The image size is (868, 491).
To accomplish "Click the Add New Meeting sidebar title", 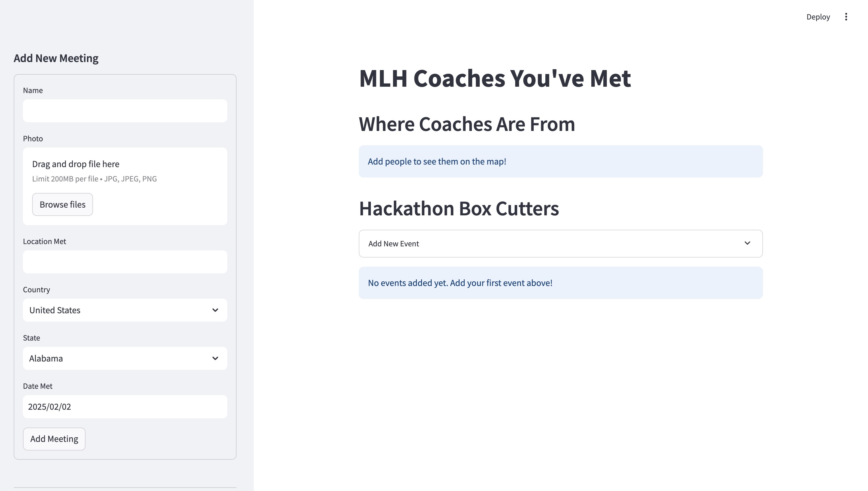I will pyautogui.click(x=56, y=58).
